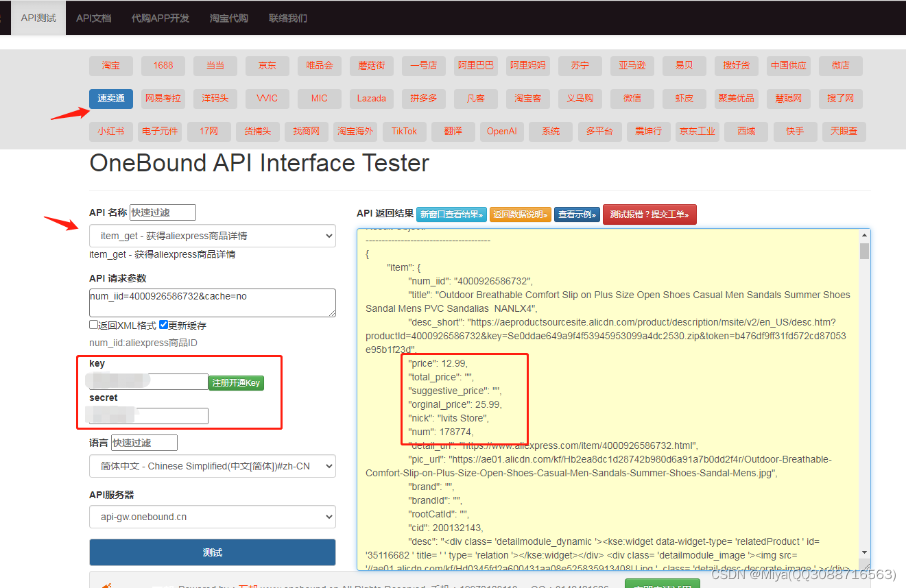Select the 微店 platform button
The image size is (906, 588).
click(841, 66)
